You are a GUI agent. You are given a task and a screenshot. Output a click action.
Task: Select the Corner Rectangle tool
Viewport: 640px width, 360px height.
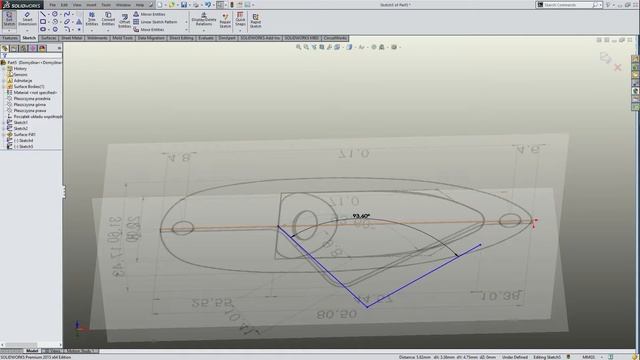(43, 22)
